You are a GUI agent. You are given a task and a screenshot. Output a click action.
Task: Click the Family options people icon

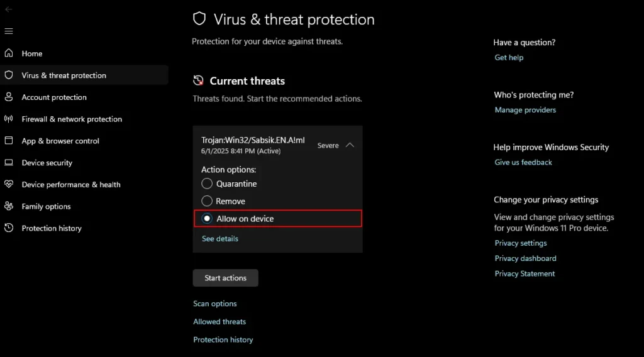(x=9, y=206)
